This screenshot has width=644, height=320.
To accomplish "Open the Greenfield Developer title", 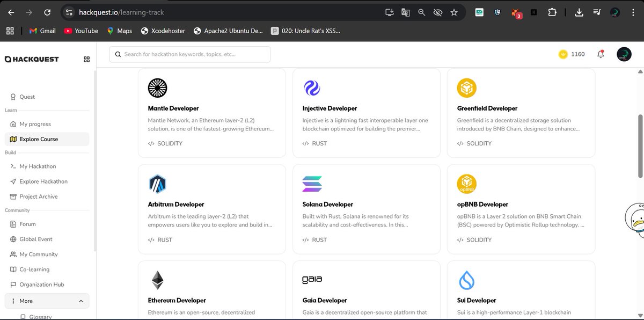I will pos(487,108).
